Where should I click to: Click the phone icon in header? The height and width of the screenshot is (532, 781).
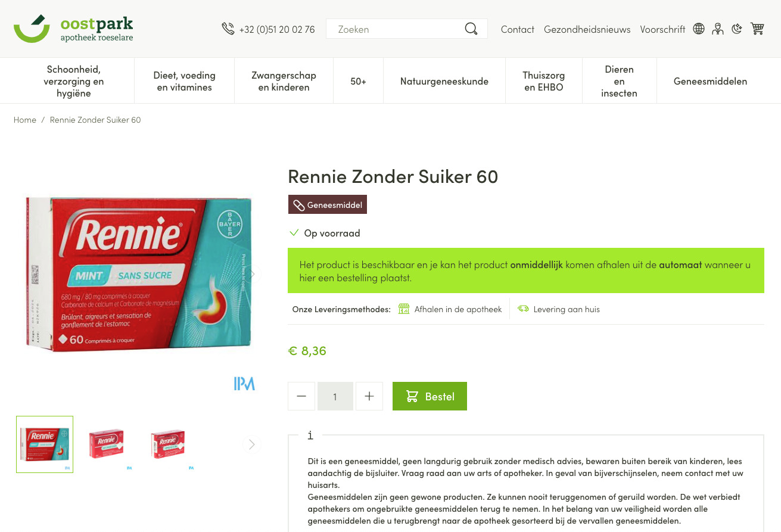(228, 29)
